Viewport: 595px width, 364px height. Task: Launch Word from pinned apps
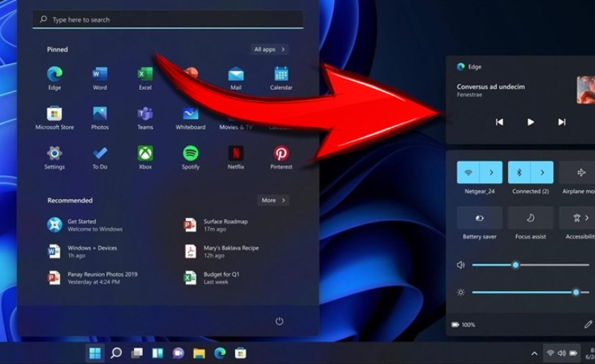pyautogui.click(x=100, y=78)
